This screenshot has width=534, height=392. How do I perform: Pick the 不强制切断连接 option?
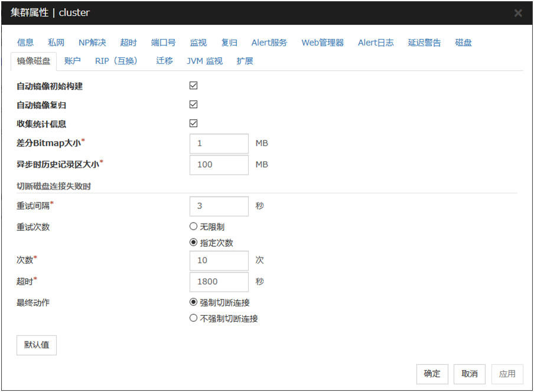(193, 318)
